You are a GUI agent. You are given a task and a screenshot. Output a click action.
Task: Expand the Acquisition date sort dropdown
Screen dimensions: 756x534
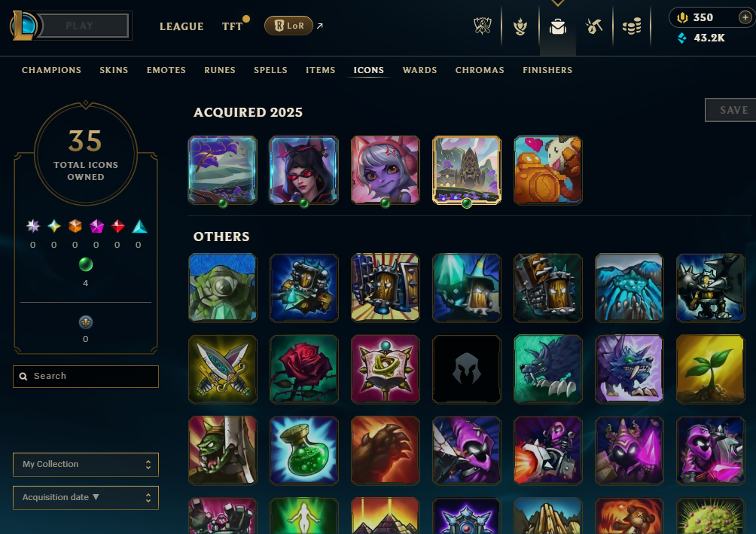click(x=86, y=498)
